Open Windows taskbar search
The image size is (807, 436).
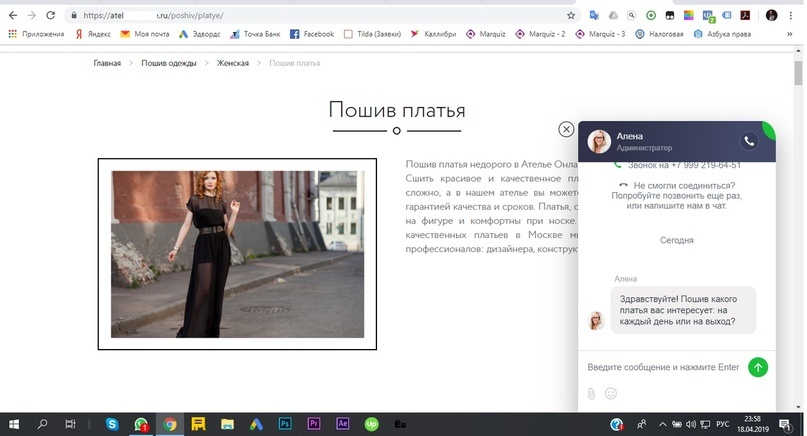pyautogui.click(x=42, y=424)
